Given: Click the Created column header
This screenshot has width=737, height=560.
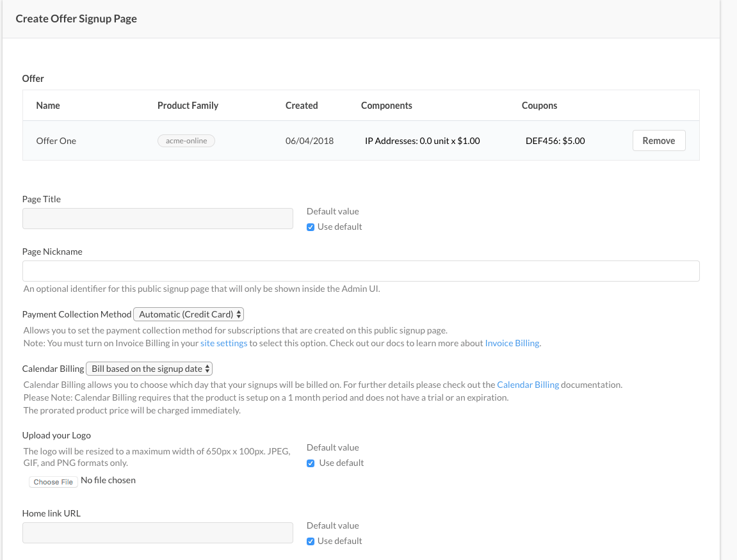Looking at the screenshot, I should point(302,106).
